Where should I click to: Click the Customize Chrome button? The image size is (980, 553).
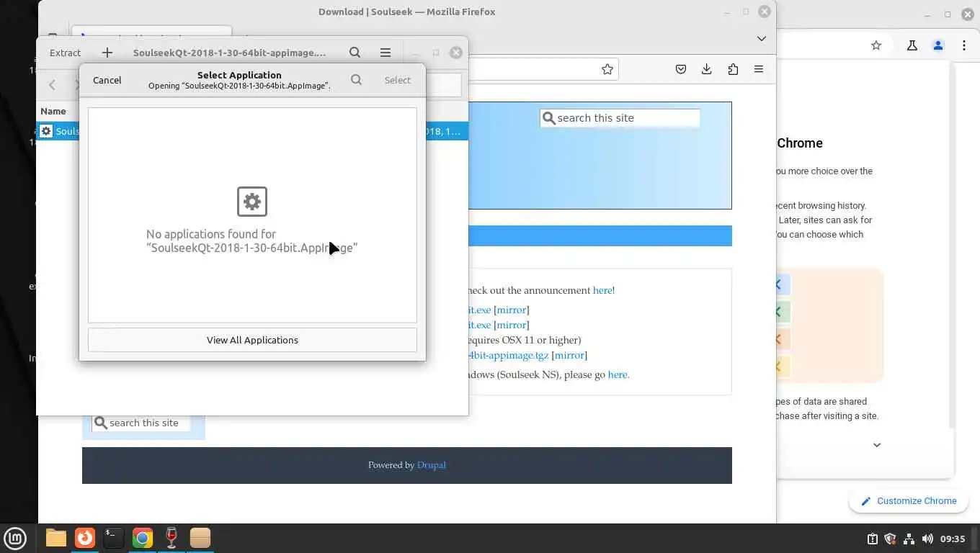pos(909,501)
